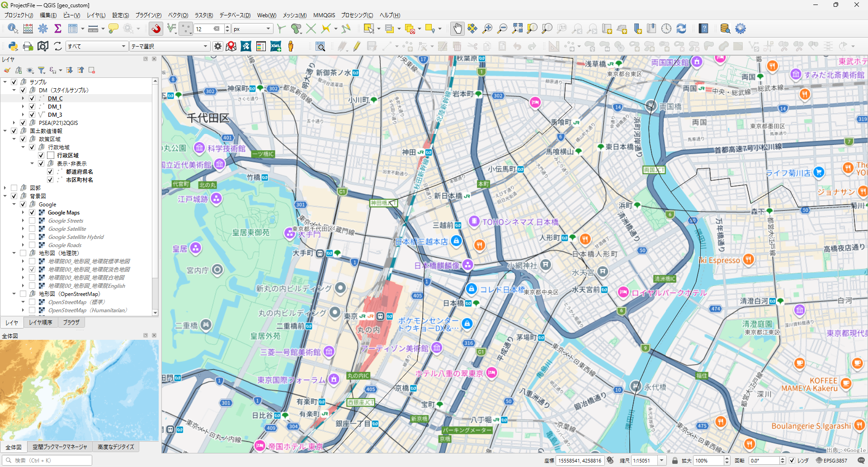This screenshot has height=467, width=868.
Task: Expand the PSEA(P21)2QGIS group
Action: pos(14,123)
